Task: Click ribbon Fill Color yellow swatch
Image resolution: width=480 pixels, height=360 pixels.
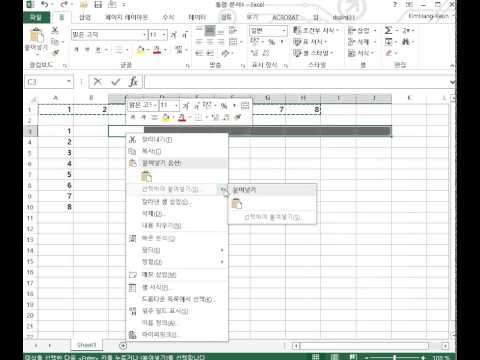Action: [140, 50]
